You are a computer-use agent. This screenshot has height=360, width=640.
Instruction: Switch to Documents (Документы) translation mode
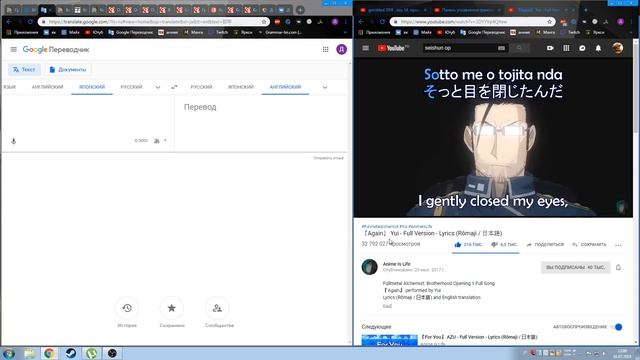click(68, 70)
